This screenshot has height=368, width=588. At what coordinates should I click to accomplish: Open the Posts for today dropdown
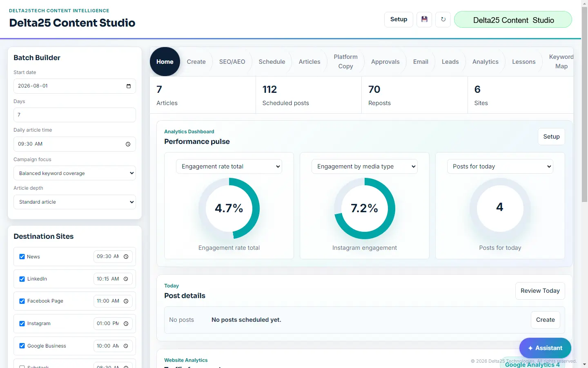click(500, 166)
